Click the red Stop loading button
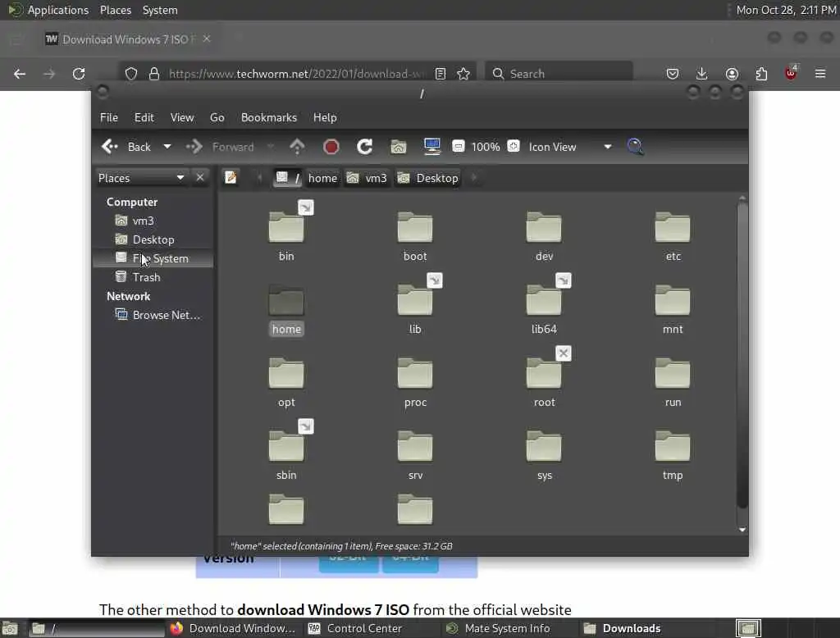The width and height of the screenshot is (840, 638). point(331,147)
